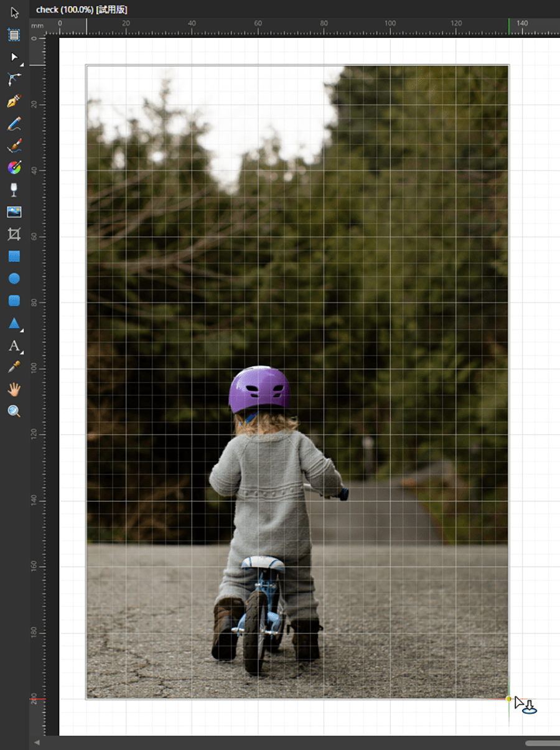Select the Rounded Rectangle tool
The height and width of the screenshot is (750, 560).
point(14,301)
